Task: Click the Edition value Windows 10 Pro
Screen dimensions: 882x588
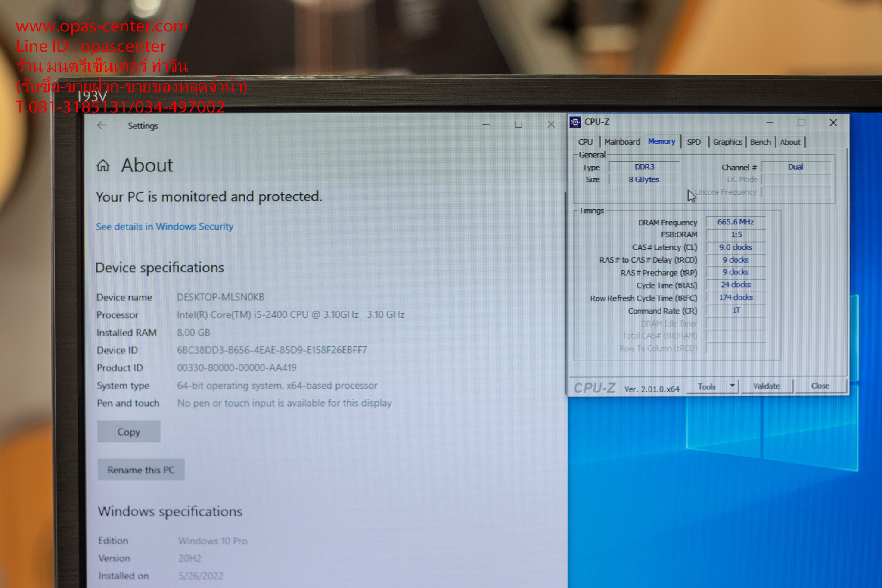Action: (213, 541)
